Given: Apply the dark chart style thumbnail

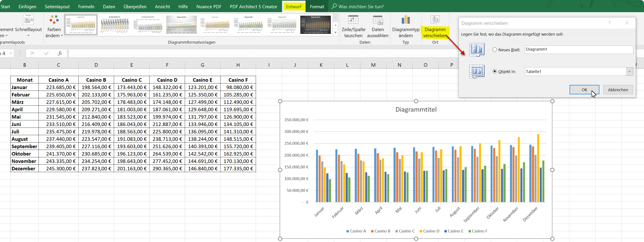Looking at the screenshot, I should point(315,25).
